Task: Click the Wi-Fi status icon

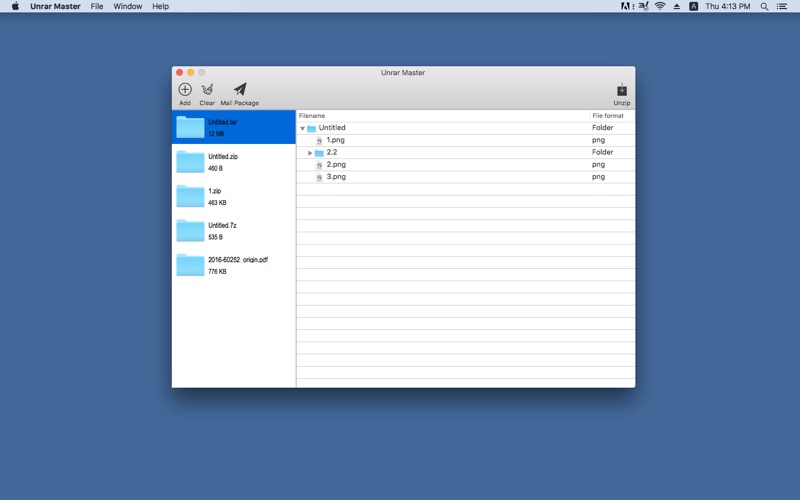Action: pyautogui.click(x=660, y=6)
